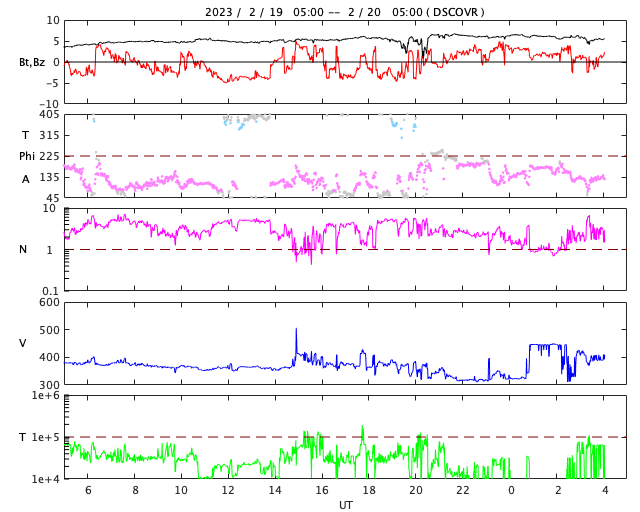Image resolution: width=640 pixels, height=512 pixels.
Task: Click the 600 velocity tick label
Action: [49, 303]
